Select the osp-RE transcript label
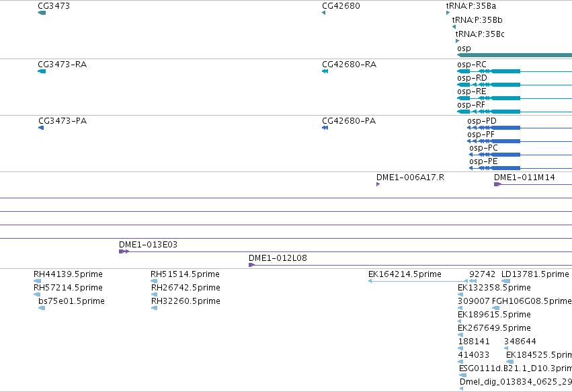572x392 pixels. [x=471, y=91]
